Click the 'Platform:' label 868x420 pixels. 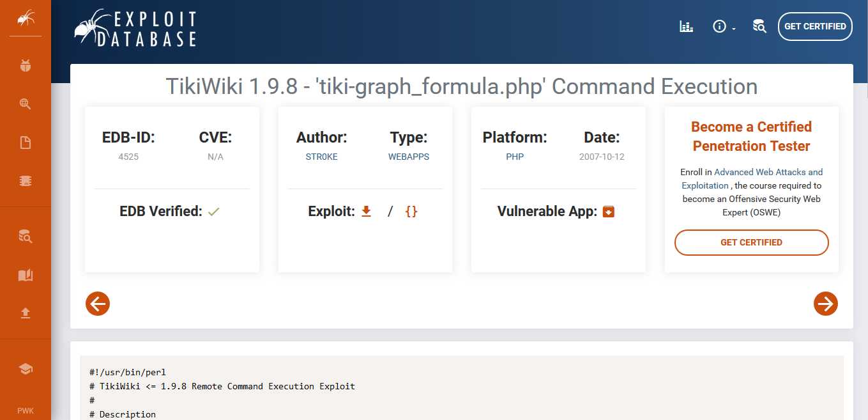click(515, 137)
